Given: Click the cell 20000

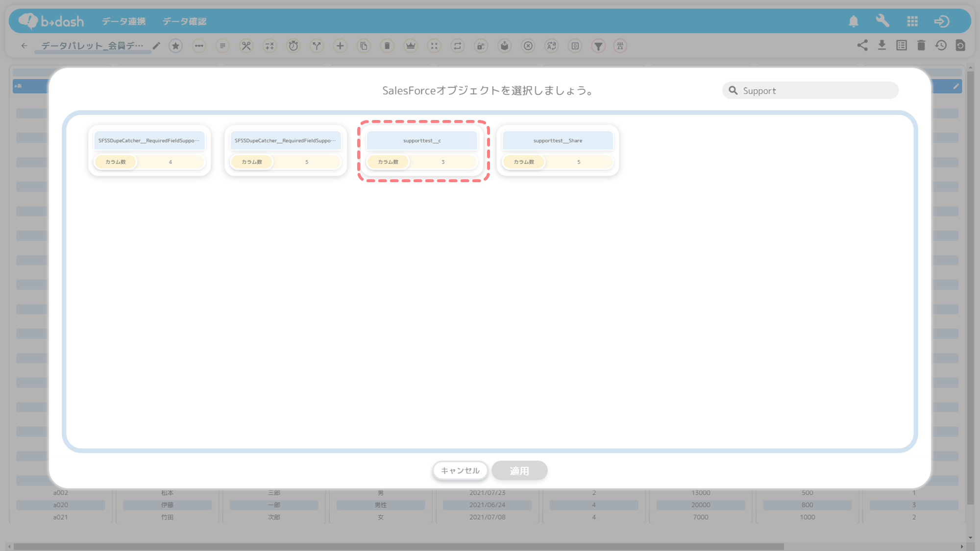Looking at the screenshot, I should click(701, 505).
